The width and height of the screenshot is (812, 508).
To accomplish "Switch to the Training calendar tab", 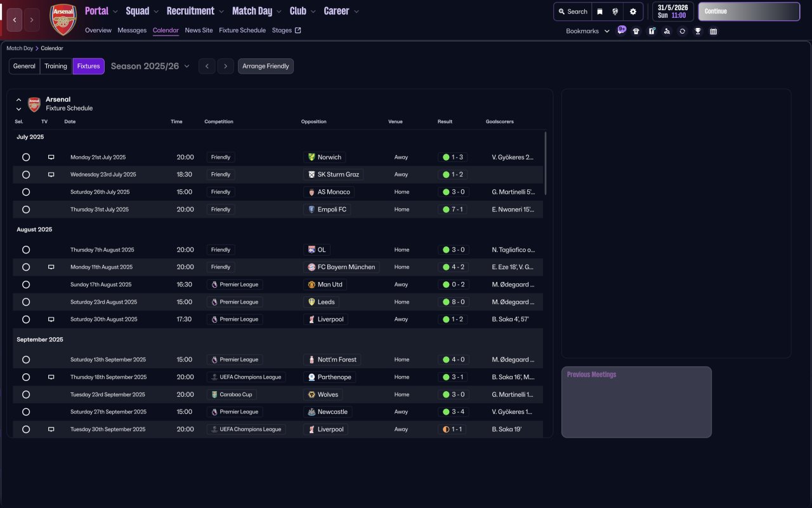I will tap(56, 66).
